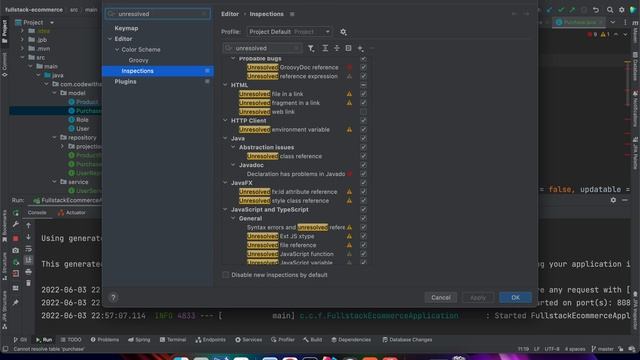This screenshot has height=360, width=640.
Task: Click the up arrow in the console toolbar
Action: (29, 225)
